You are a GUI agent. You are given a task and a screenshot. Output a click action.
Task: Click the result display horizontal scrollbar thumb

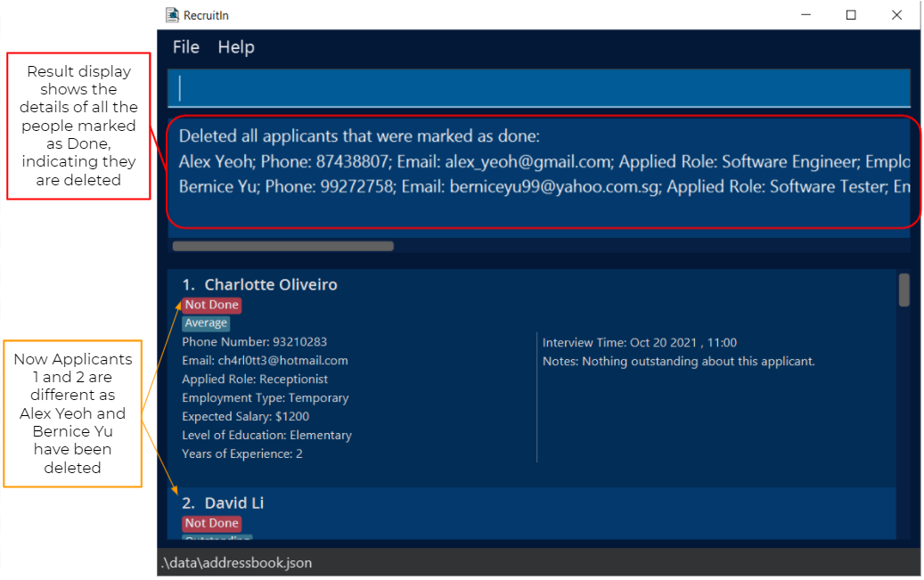[282, 246]
